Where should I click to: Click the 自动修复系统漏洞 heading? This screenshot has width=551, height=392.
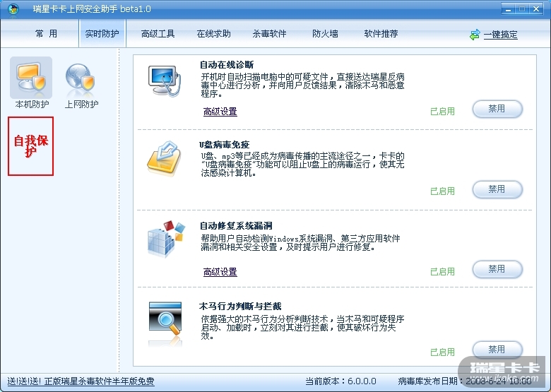point(236,225)
